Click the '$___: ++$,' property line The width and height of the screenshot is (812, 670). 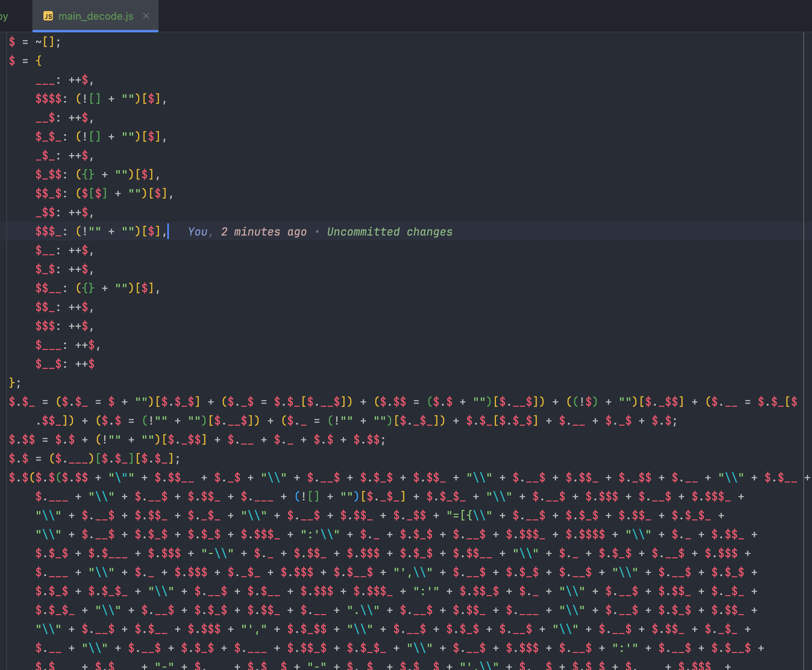tap(68, 345)
